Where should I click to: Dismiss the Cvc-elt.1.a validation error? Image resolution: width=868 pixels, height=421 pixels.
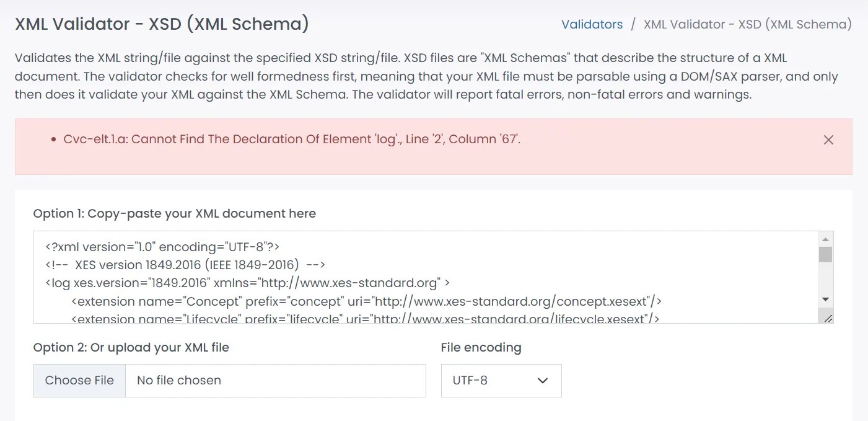(x=828, y=140)
